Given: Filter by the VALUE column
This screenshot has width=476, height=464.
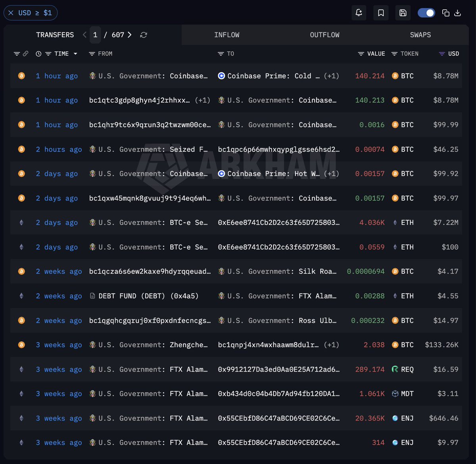Looking at the screenshot, I should (361, 54).
